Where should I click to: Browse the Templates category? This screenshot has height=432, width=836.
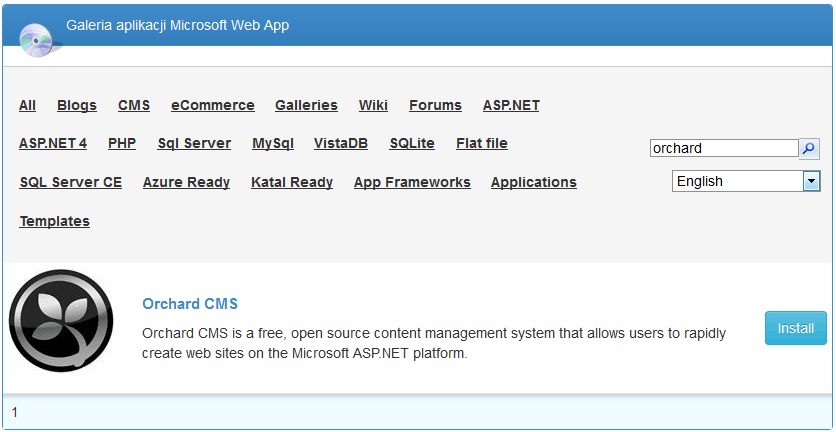point(54,221)
